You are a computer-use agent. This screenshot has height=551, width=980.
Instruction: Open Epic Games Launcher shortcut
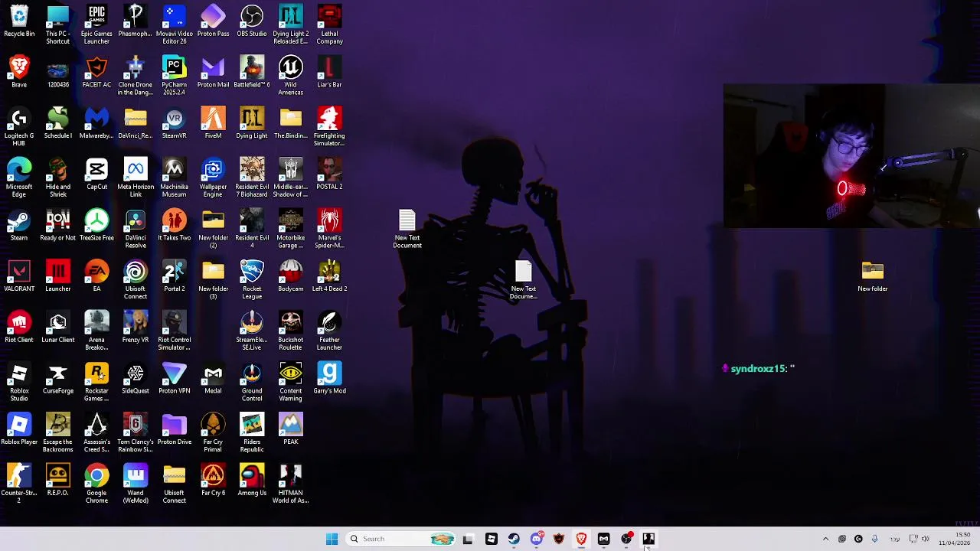(x=96, y=24)
